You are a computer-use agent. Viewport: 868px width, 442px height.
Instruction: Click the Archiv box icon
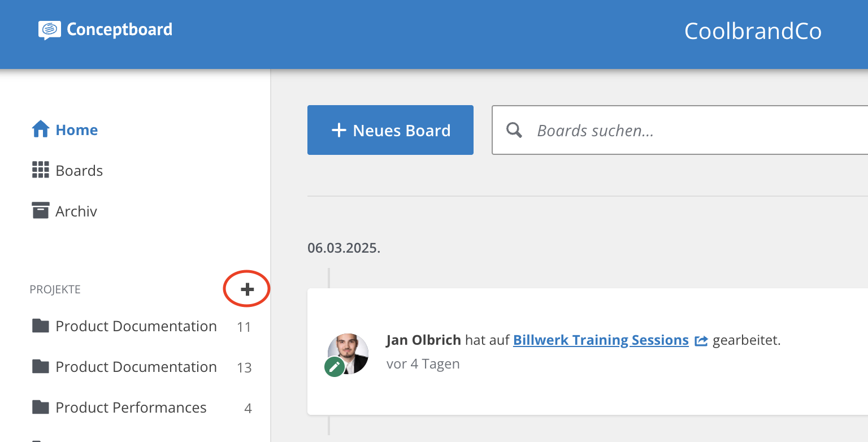coord(41,211)
